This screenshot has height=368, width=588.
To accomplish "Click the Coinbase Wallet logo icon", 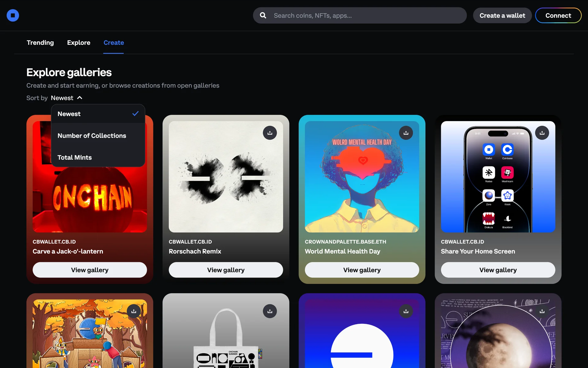I will point(13,15).
